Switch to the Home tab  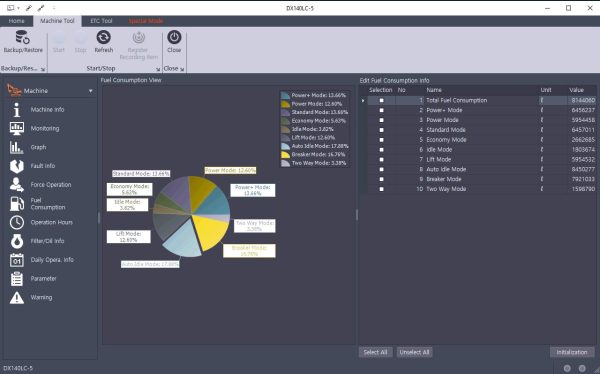pyautogui.click(x=16, y=21)
